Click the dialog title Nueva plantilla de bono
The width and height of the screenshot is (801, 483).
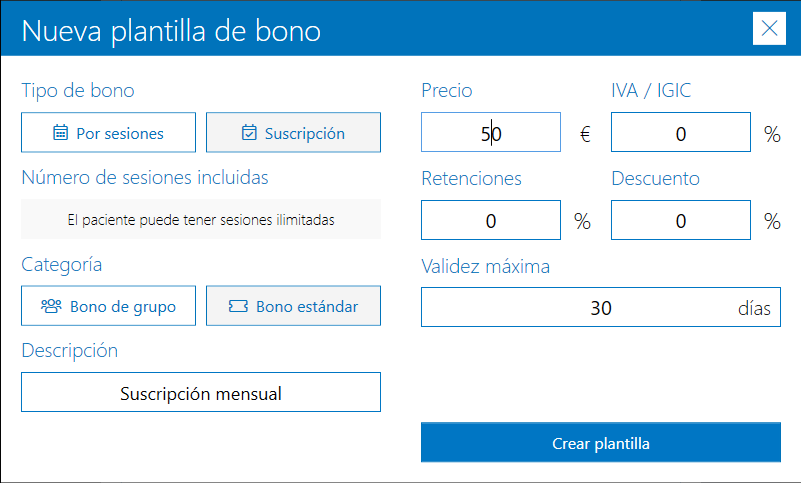171,30
